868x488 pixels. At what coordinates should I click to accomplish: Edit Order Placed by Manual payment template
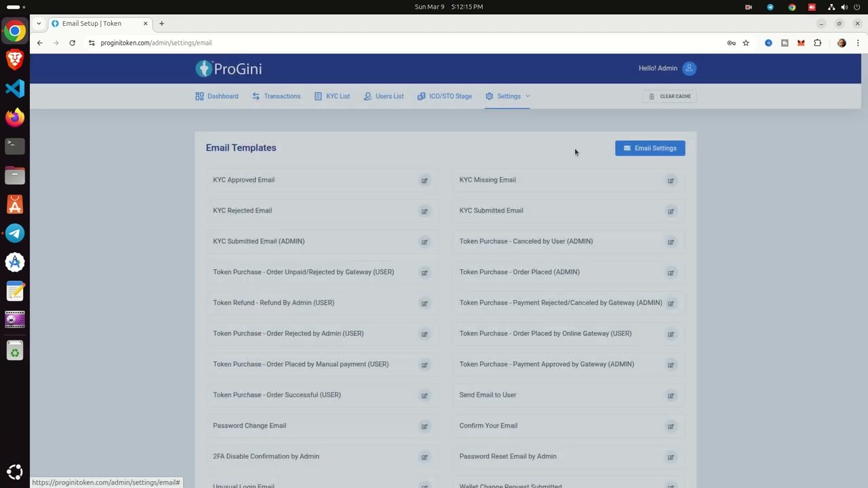(x=425, y=365)
